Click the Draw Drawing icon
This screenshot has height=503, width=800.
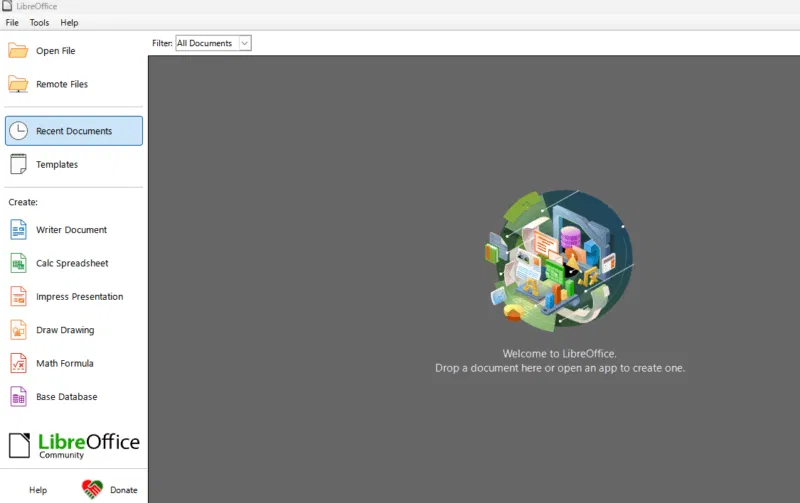coord(19,330)
